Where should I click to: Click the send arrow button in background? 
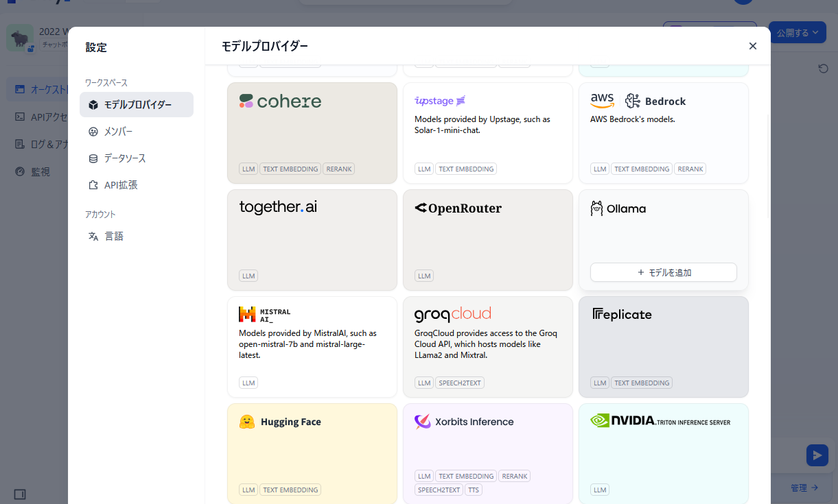(x=817, y=455)
